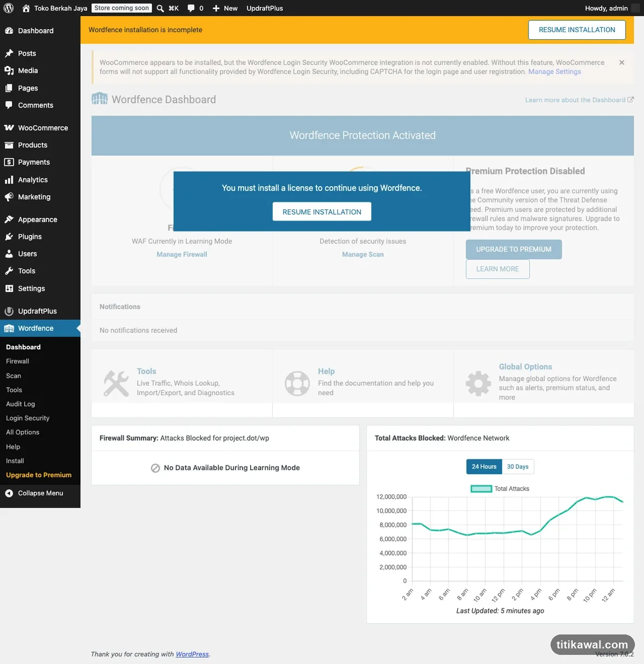Click the 'No notifications received' text

tap(138, 331)
